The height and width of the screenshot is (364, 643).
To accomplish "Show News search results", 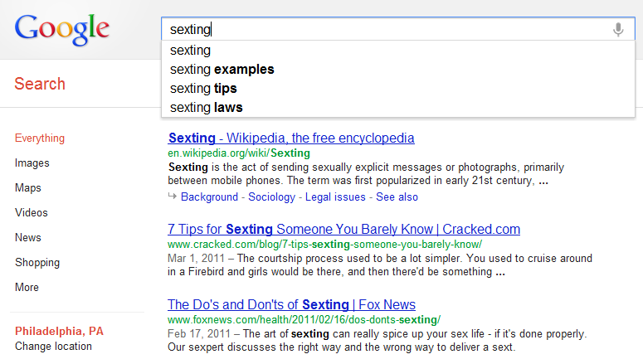I will [28, 238].
